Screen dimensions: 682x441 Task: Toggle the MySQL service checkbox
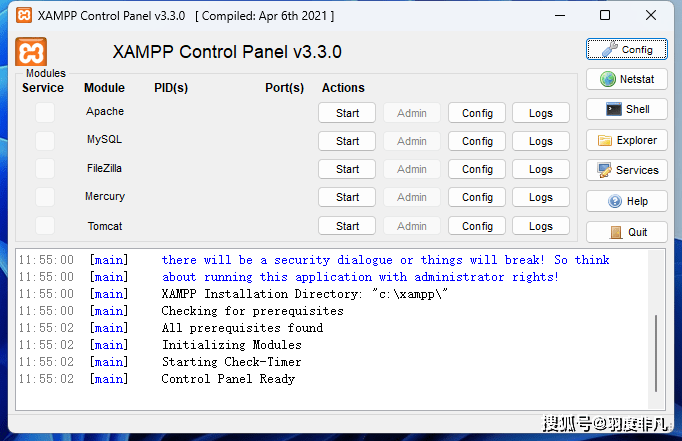coord(45,140)
